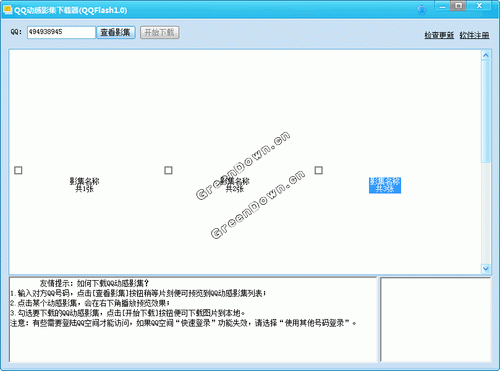Select the 影集名称 共2张 album item
This screenshot has width=500, height=371.
point(235,185)
